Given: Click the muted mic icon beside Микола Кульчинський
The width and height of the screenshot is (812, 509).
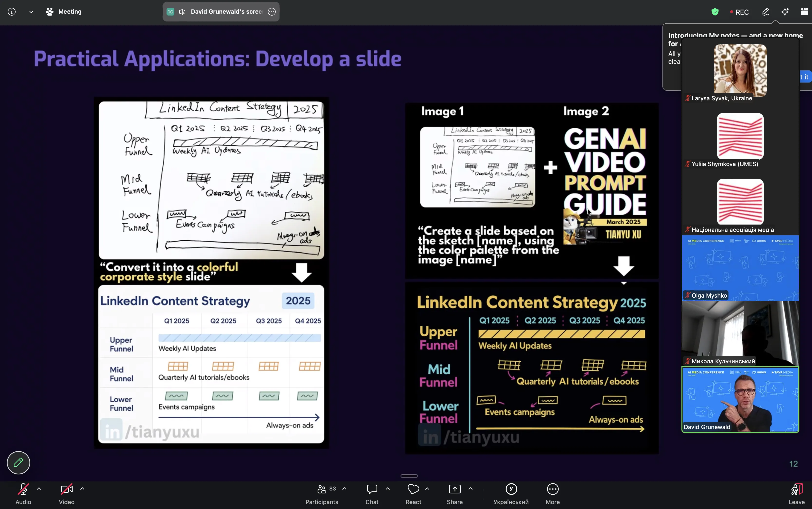Looking at the screenshot, I should 688,361.
